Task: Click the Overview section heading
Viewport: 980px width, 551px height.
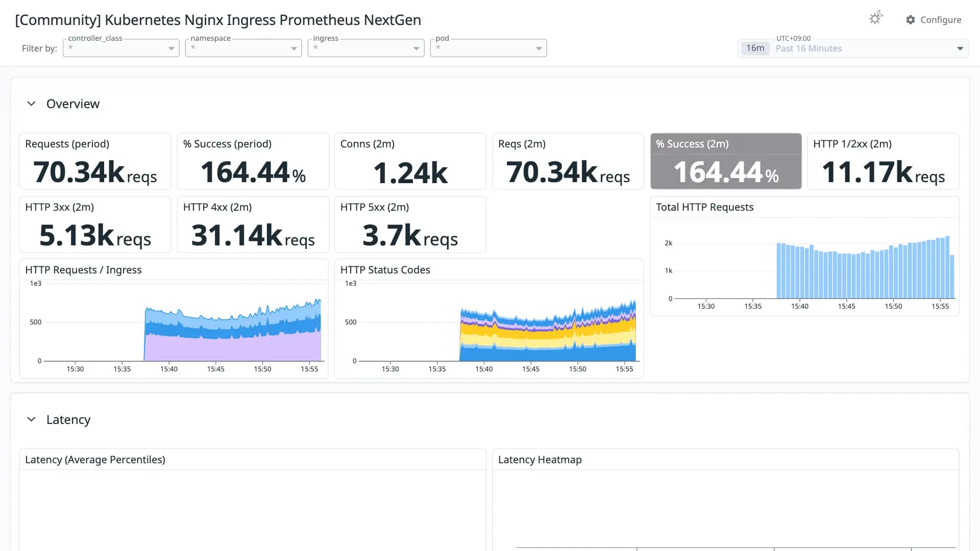Action: (x=73, y=104)
